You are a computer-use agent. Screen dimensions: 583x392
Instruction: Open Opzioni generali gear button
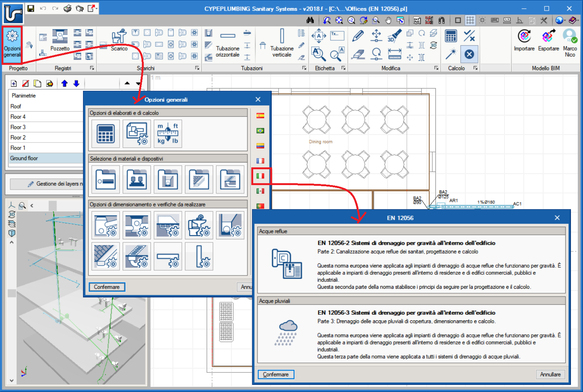pos(12,44)
